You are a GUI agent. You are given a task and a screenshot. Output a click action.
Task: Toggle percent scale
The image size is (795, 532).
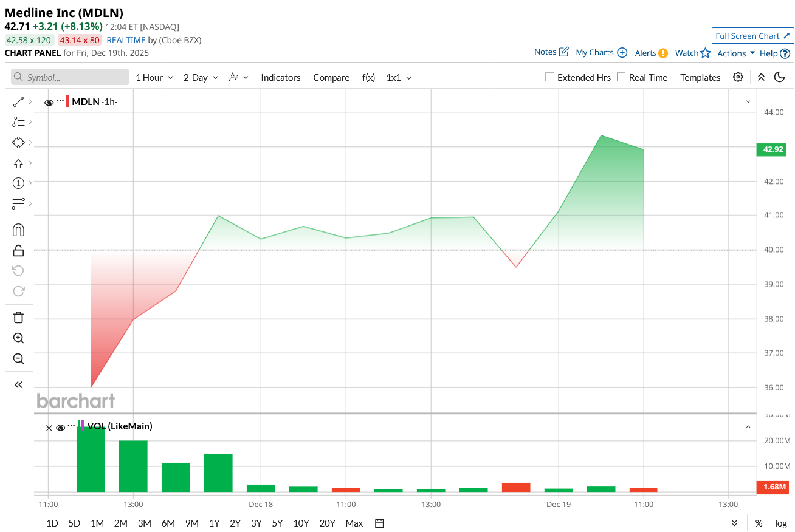pyautogui.click(x=759, y=523)
